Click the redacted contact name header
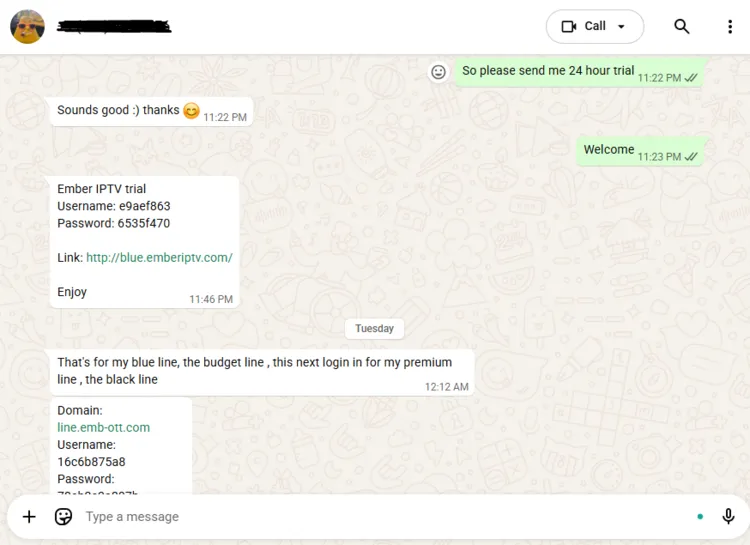750x545 pixels. tap(114, 27)
